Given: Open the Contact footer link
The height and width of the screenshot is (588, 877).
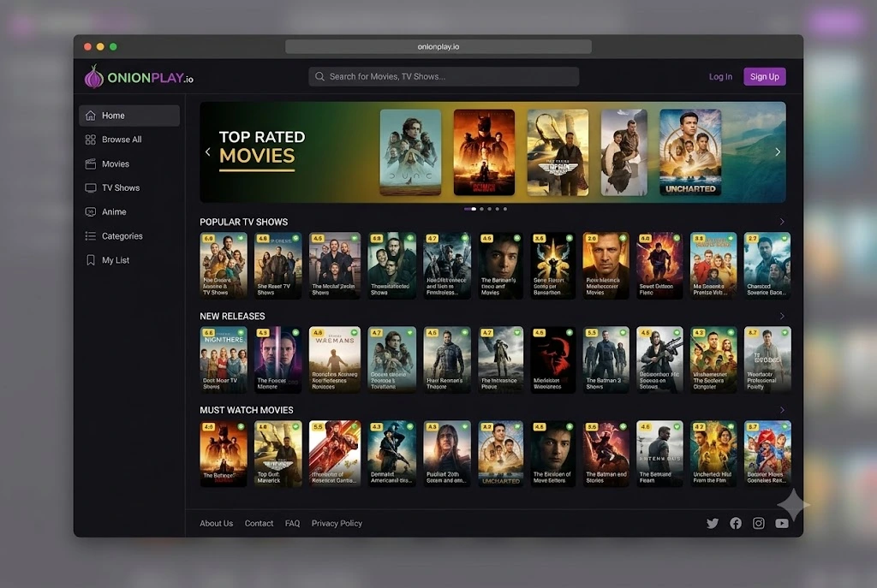Looking at the screenshot, I should pos(259,524).
